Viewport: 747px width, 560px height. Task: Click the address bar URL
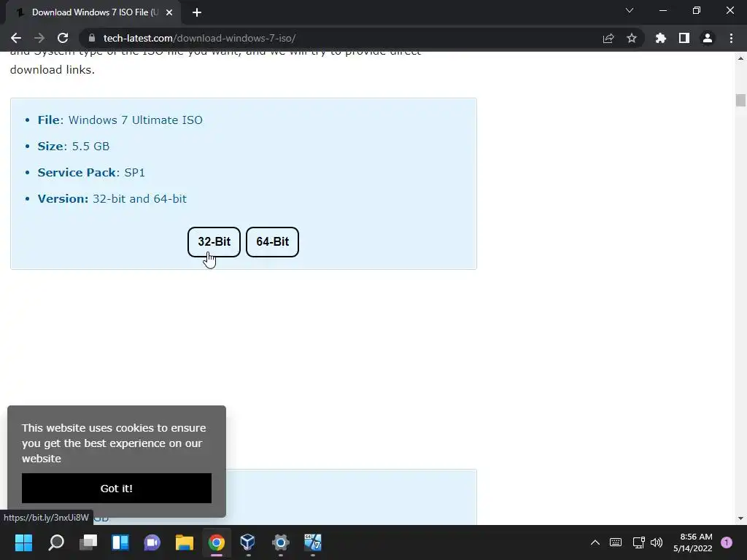coord(200,38)
